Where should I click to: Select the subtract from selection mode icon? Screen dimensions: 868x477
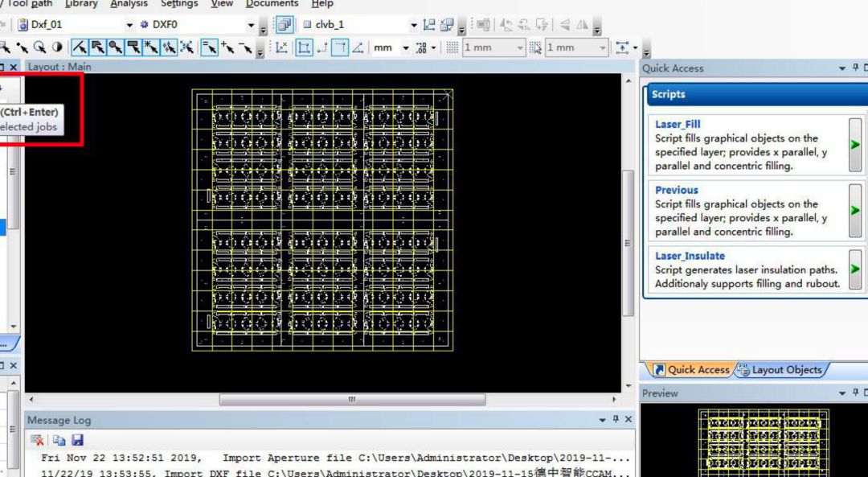tap(246, 47)
